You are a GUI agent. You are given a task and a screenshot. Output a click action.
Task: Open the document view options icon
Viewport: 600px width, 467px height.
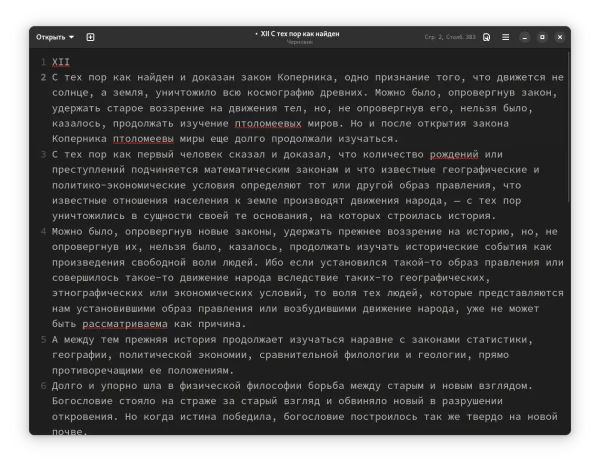tap(486, 38)
